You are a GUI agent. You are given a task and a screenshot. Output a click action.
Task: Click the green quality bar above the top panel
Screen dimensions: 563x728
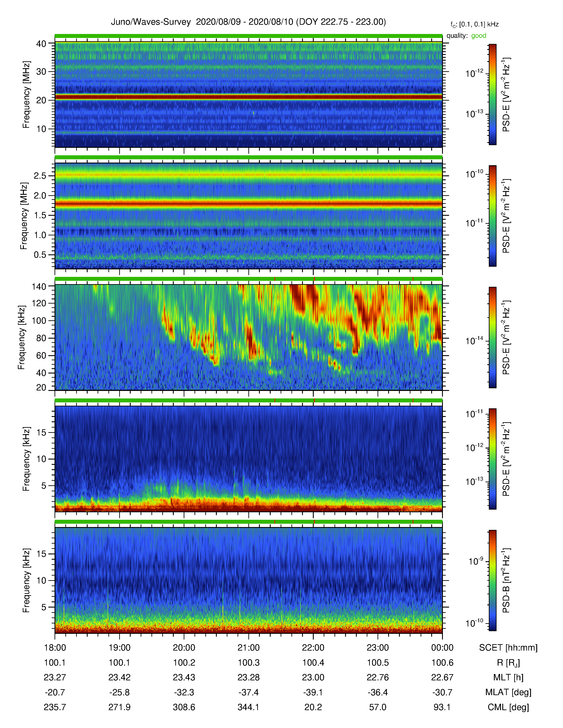coord(248,36)
